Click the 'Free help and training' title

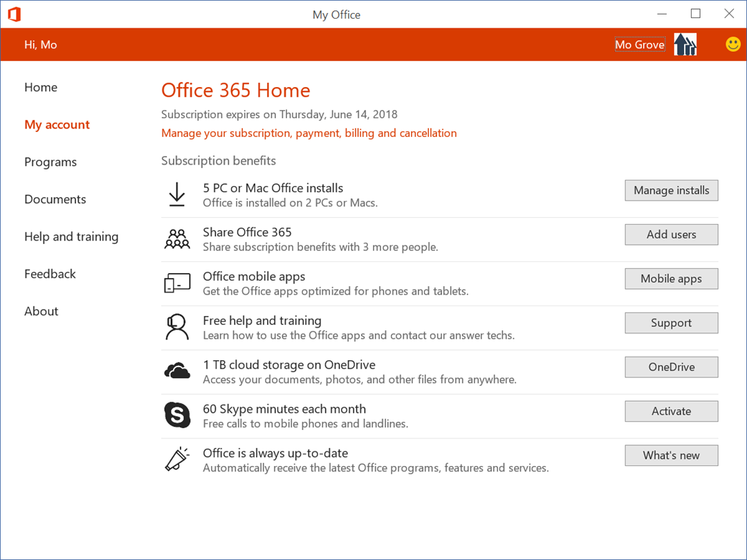(262, 321)
